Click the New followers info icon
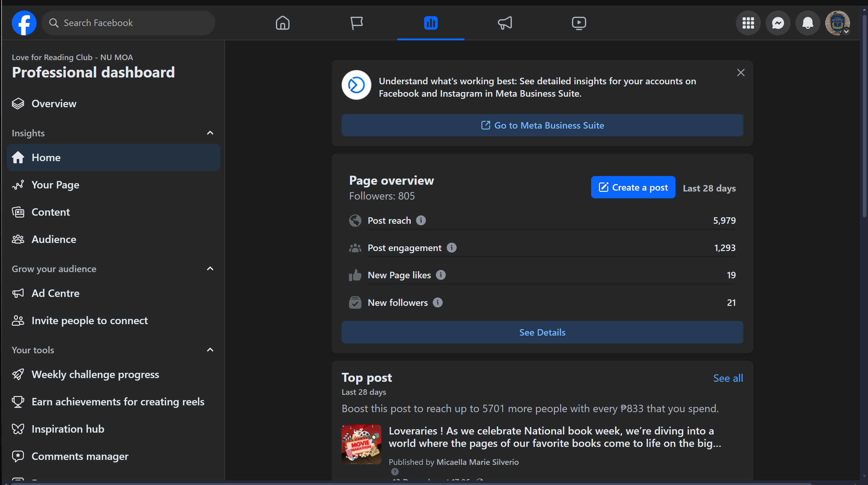Screen dimensions: 868x485 437,302
